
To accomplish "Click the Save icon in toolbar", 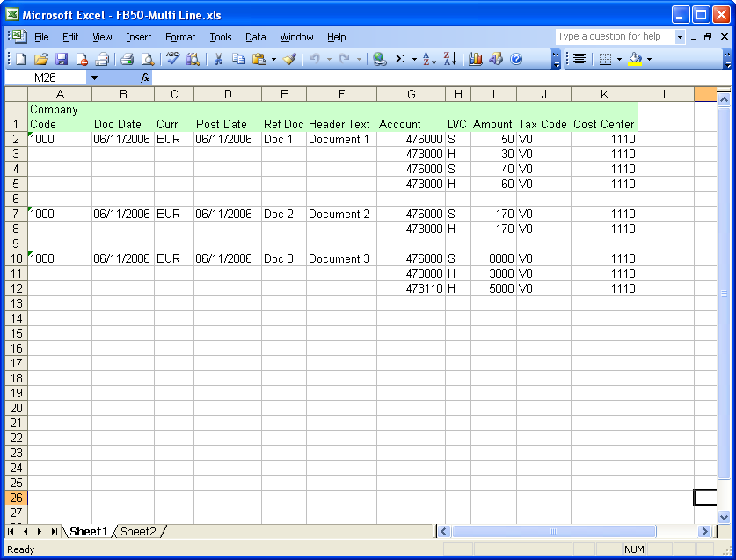I will coord(62,59).
